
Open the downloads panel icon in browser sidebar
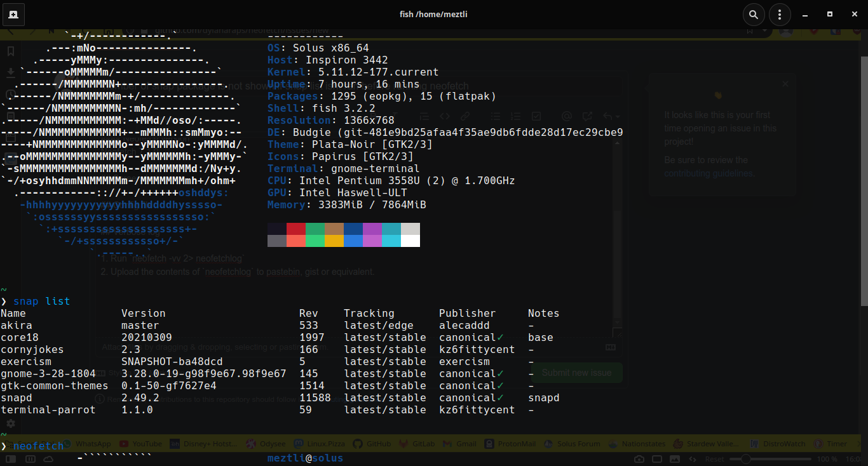[11, 72]
